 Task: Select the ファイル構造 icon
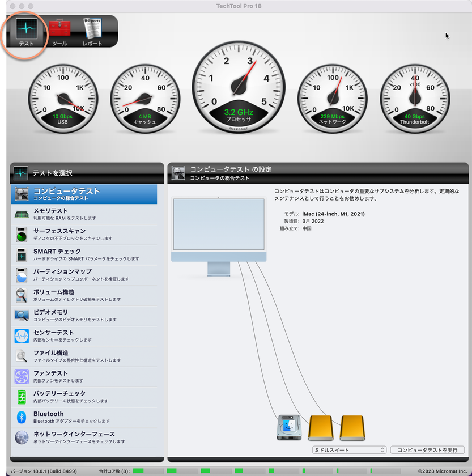(22, 356)
